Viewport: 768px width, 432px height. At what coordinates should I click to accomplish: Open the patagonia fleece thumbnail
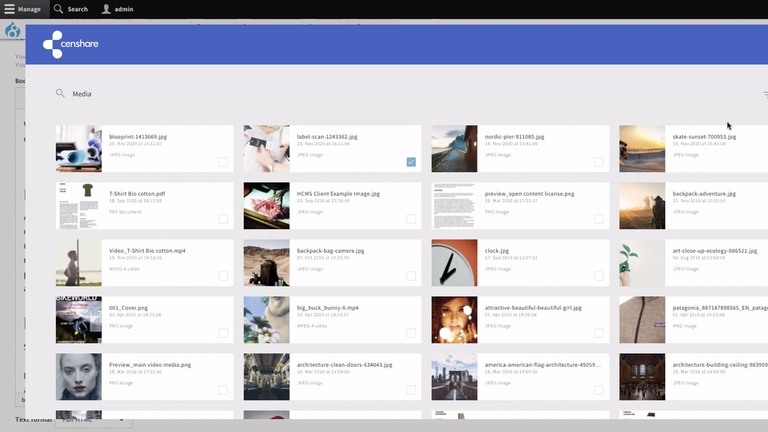[x=642, y=320]
